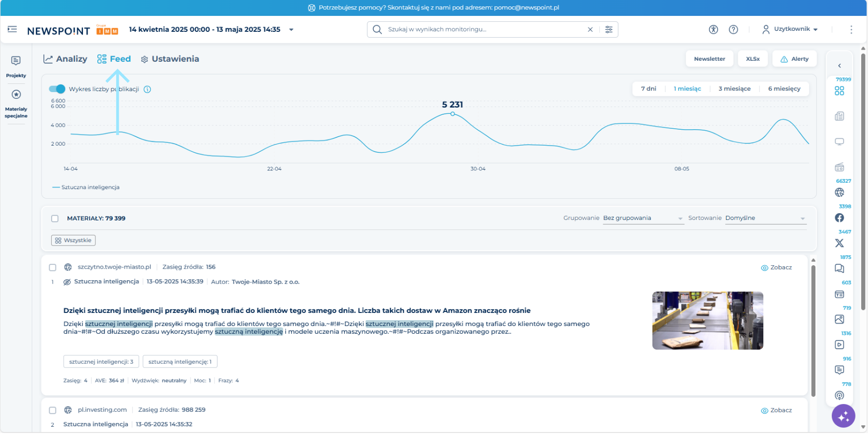Click the magnifier search icon

(377, 29)
